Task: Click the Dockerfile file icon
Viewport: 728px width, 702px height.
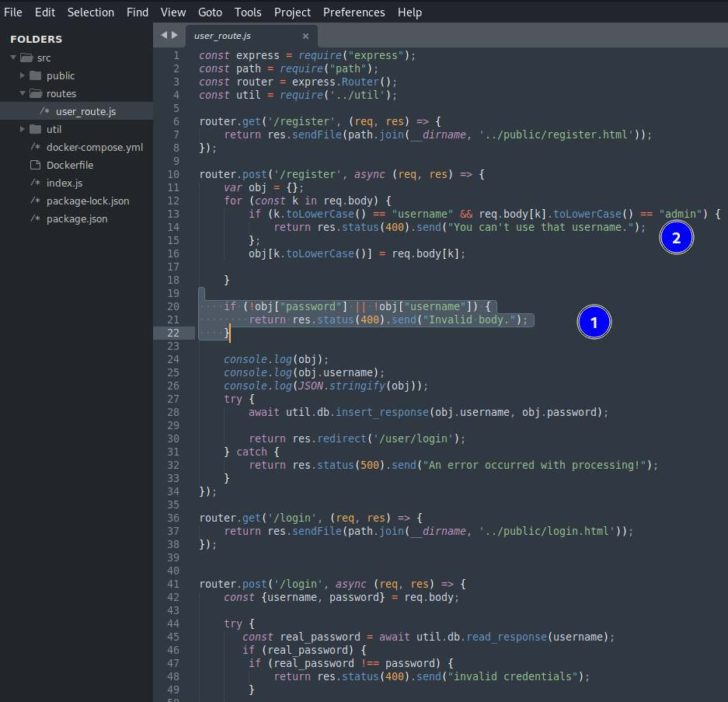Action: pos(35,165)
